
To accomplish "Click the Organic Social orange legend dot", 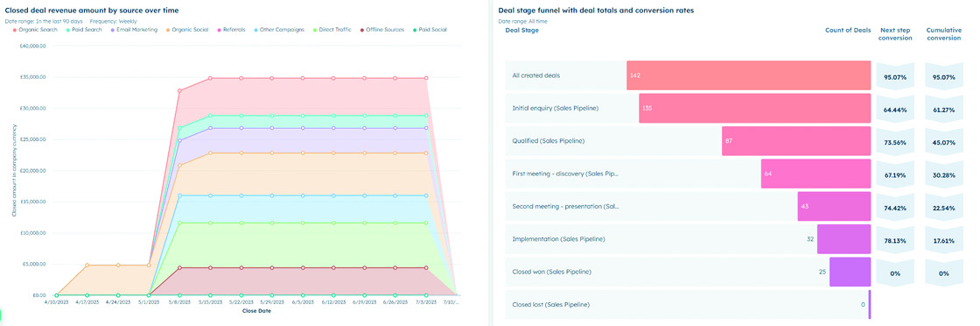I will [168, 30].
